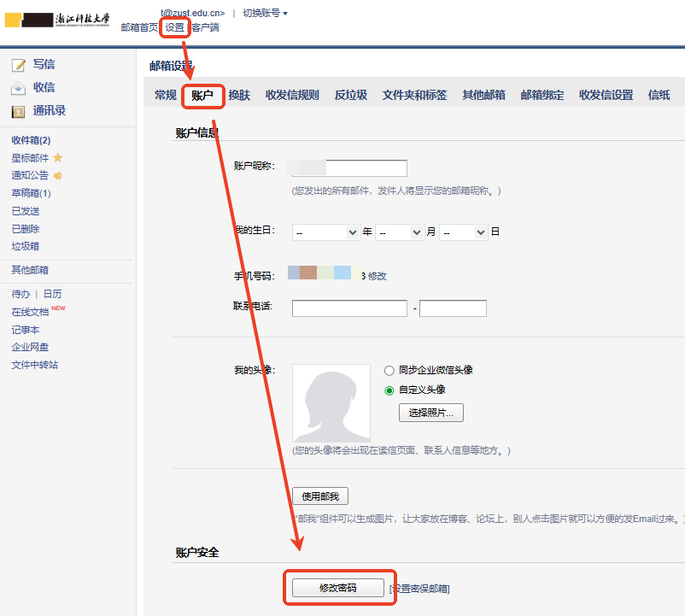The image size is (685, 616).
Task: Open the 切换账号 account switcher
Action: 265,13
